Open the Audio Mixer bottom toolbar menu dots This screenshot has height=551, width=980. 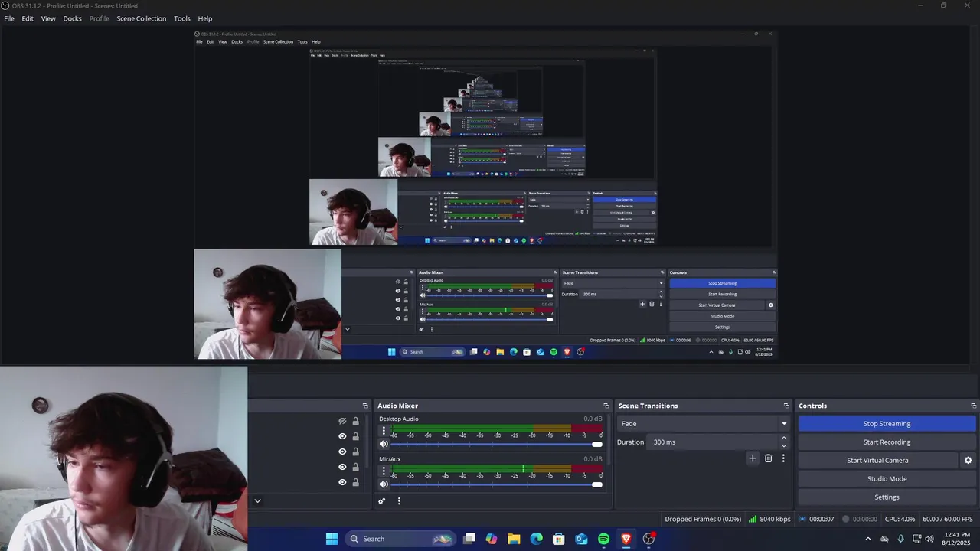coord(399,501)
